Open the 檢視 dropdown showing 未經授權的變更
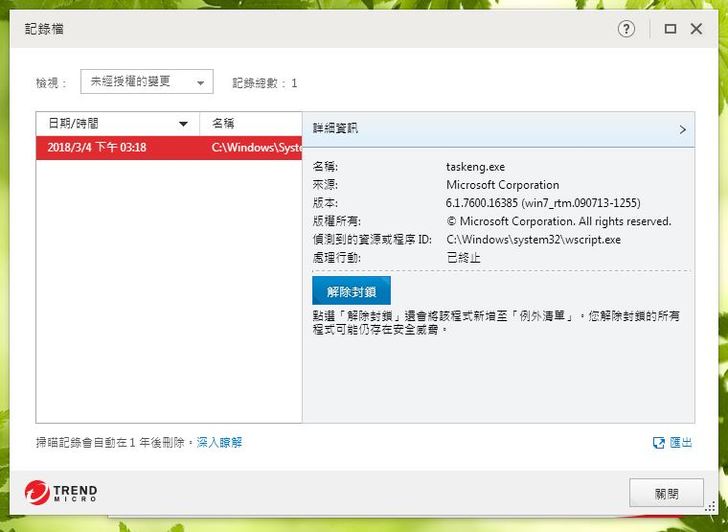Screen dimensions: 728x532 [147, 82]
